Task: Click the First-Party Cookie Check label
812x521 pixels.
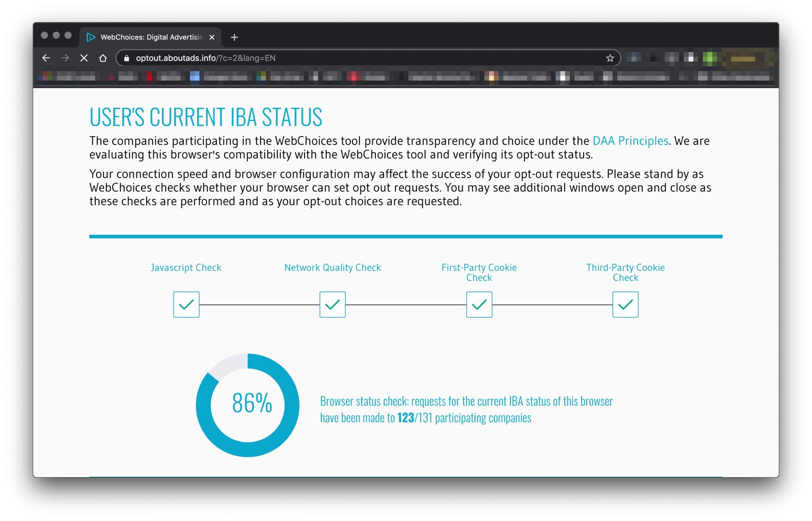Action: (x=479, y=272)
